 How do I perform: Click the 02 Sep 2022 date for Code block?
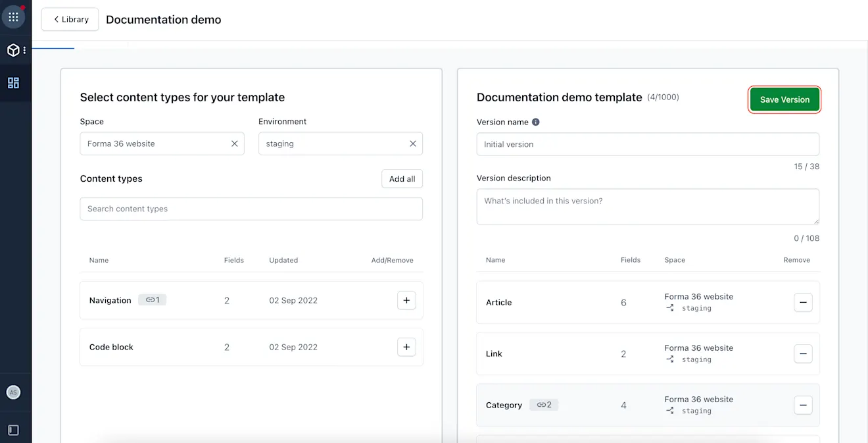coord(293,347)
